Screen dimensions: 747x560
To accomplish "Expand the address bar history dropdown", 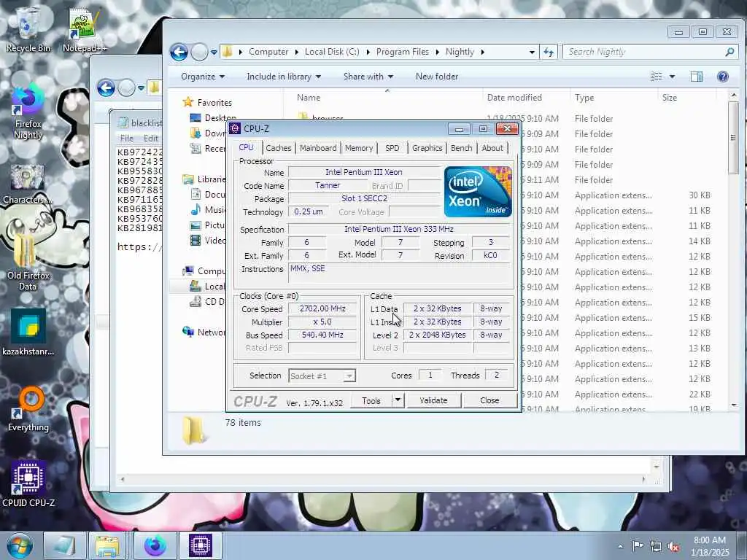I will 532,52.
